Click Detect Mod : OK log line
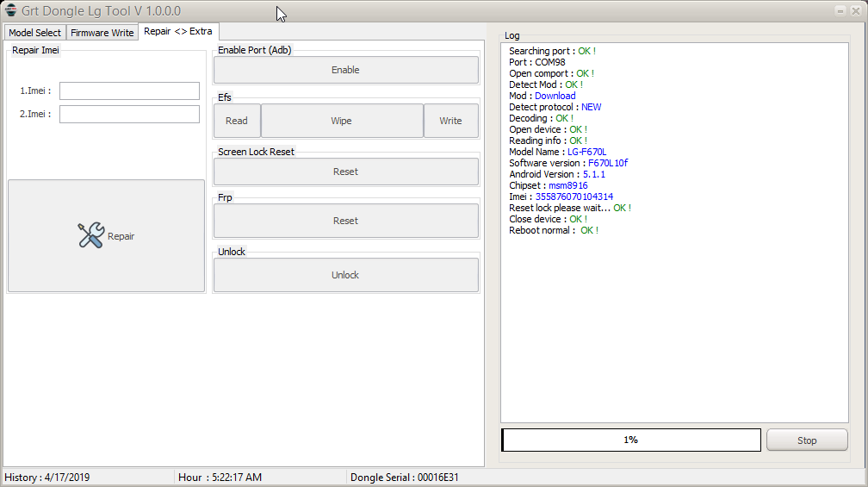Image resolution: width=868 pixels, height=487 pixels. (546, 84)
